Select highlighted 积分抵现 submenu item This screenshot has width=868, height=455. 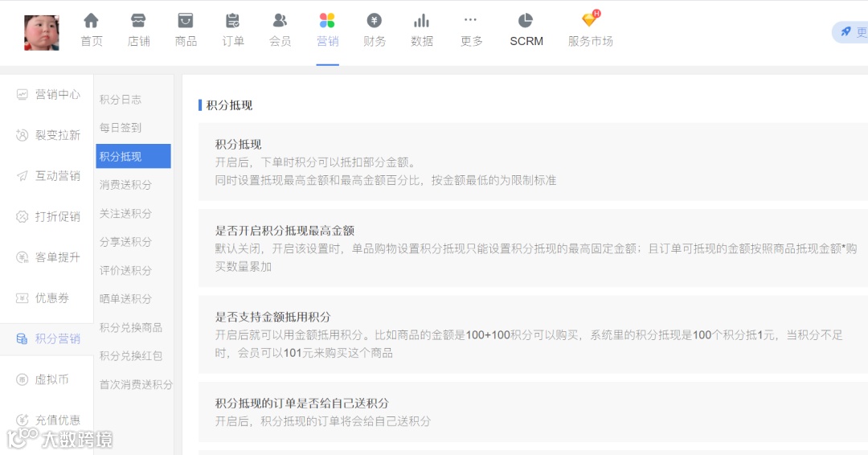pos(133,156)
